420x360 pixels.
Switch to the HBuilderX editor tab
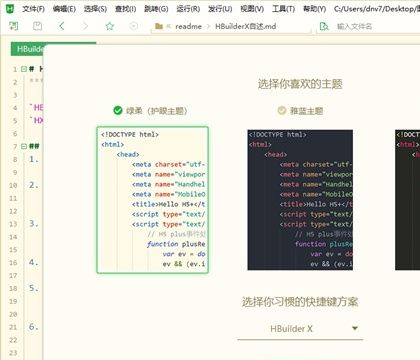(27, 49)
